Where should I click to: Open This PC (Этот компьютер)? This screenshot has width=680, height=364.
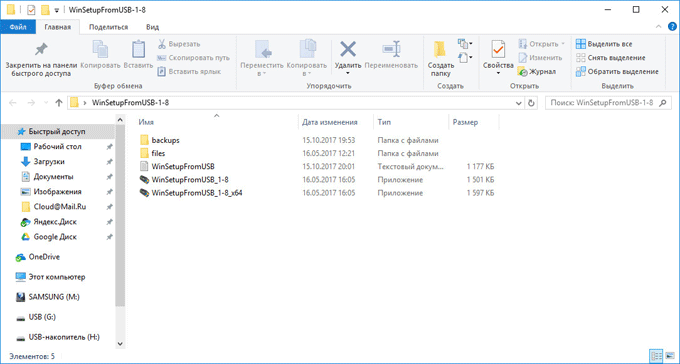58,277
